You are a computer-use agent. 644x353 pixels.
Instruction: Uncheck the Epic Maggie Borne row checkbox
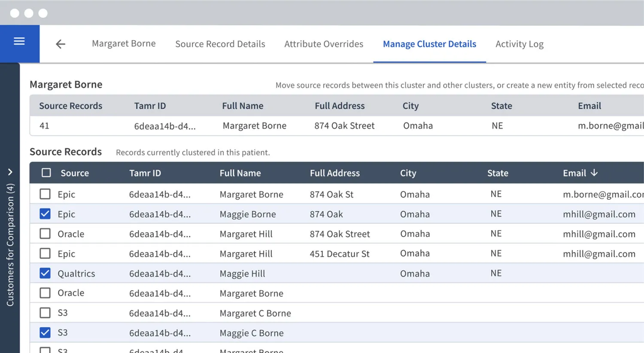click(x=45, y=214)
